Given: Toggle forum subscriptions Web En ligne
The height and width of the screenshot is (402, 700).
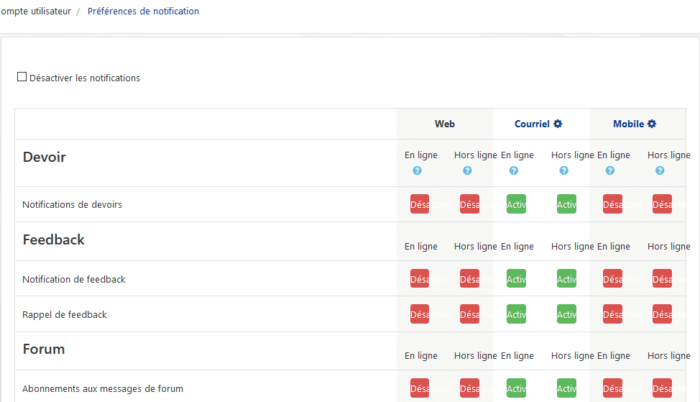Looking at the screenshot, I should pos(420,388).
